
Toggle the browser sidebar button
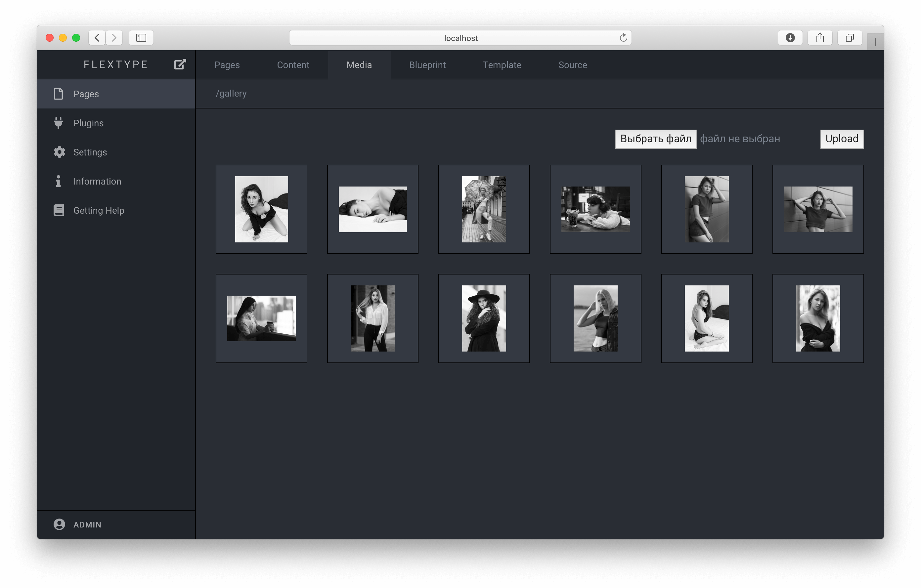(x=141, y=38)
